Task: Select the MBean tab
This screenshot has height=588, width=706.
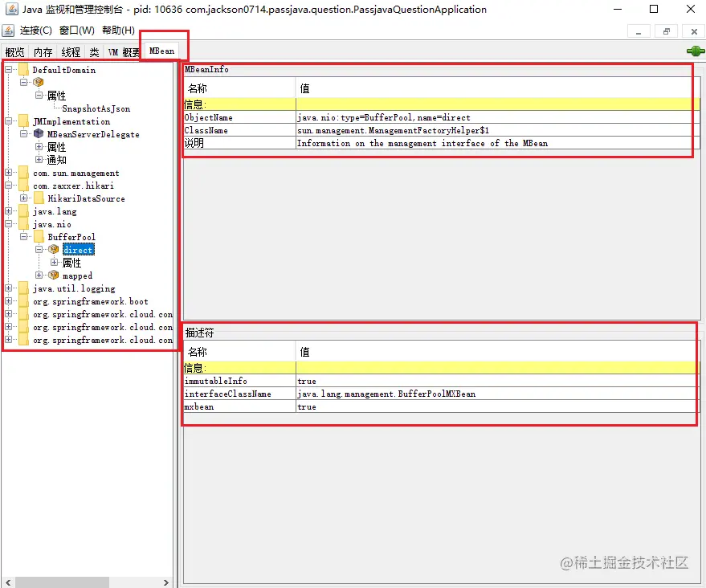Action: click(x=161, y=51)
